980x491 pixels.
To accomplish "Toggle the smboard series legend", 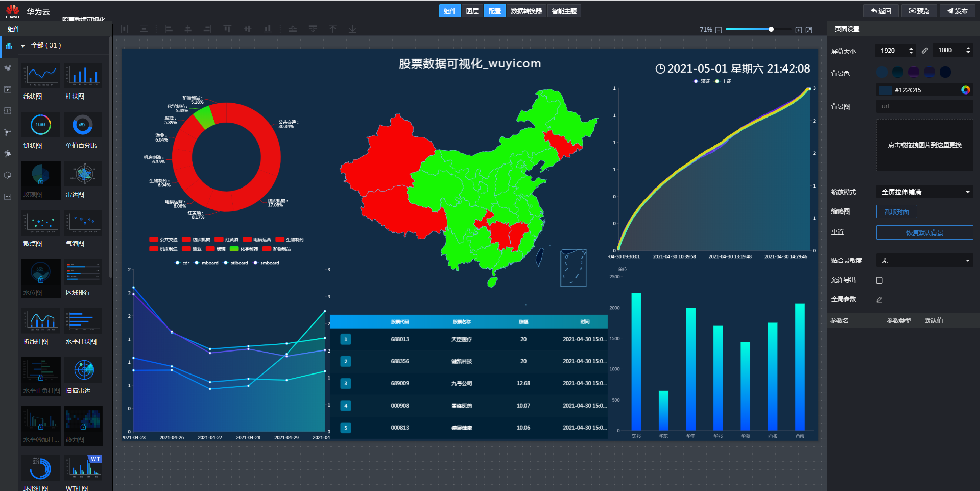I will tap(267, 263).
